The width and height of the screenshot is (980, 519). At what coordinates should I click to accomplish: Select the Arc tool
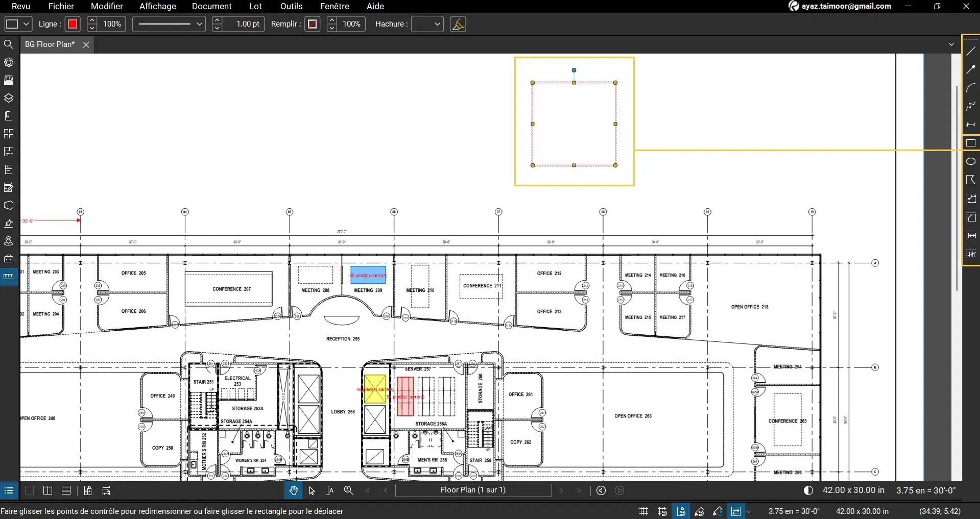coord(971,88)
